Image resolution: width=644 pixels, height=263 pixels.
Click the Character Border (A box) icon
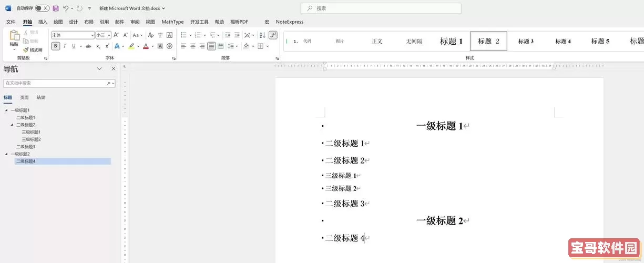(x=169, y=35)
